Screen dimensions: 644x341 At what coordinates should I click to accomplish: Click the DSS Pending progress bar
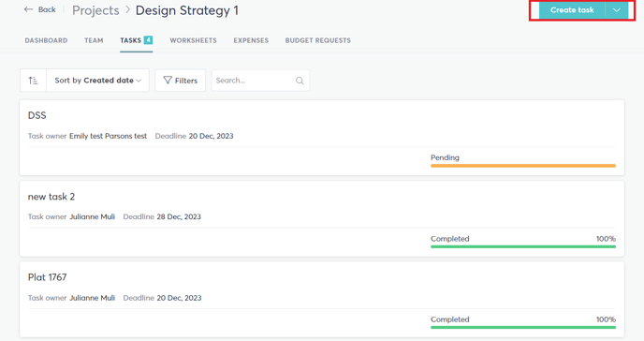tap(523, 166)
